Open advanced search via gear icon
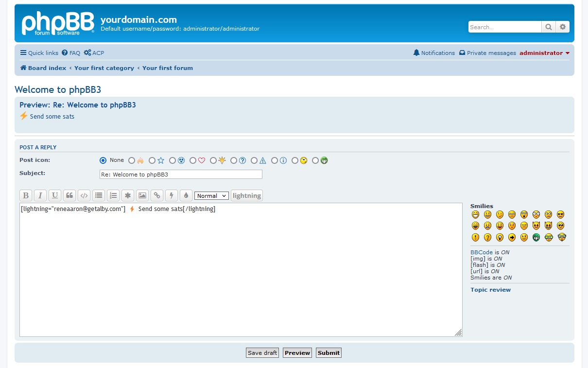588x368 pixels. click(x=563, y=27)
